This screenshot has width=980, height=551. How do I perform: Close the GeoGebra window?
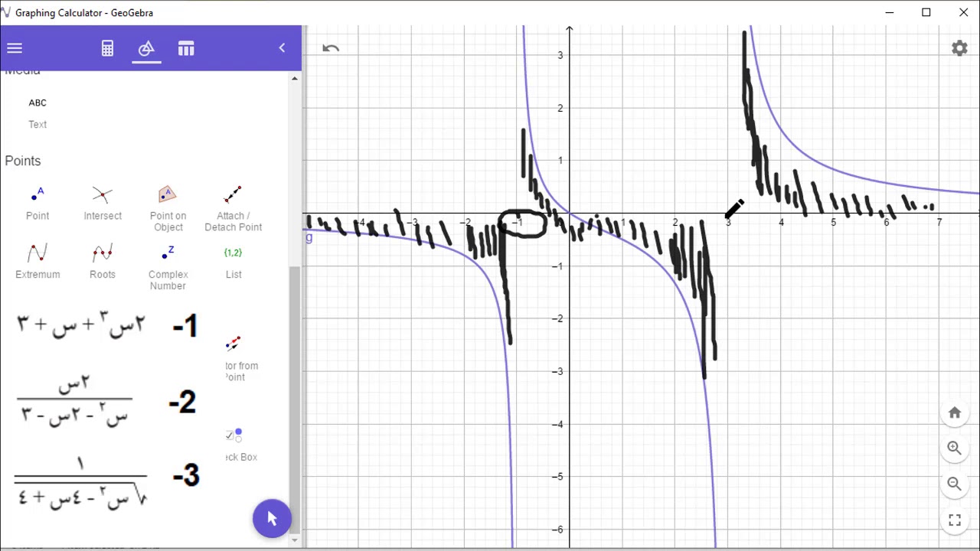963,12
